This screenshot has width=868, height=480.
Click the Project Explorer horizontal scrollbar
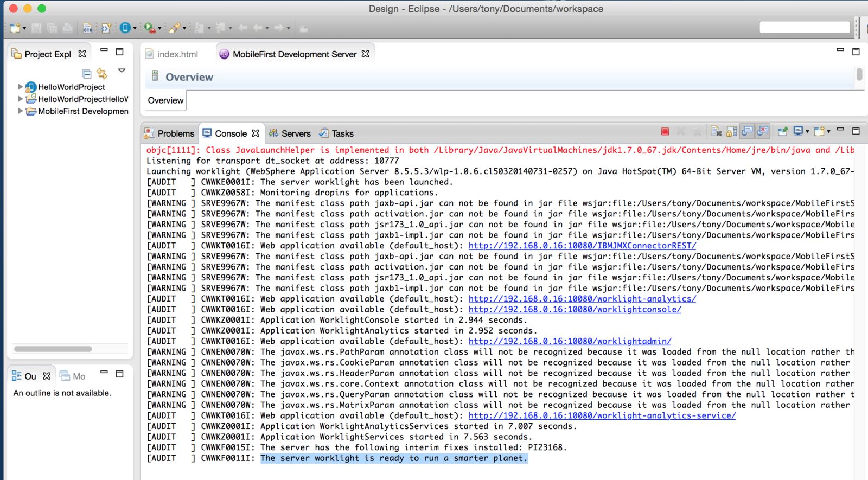pyautogui.click(x=53, y=349)
